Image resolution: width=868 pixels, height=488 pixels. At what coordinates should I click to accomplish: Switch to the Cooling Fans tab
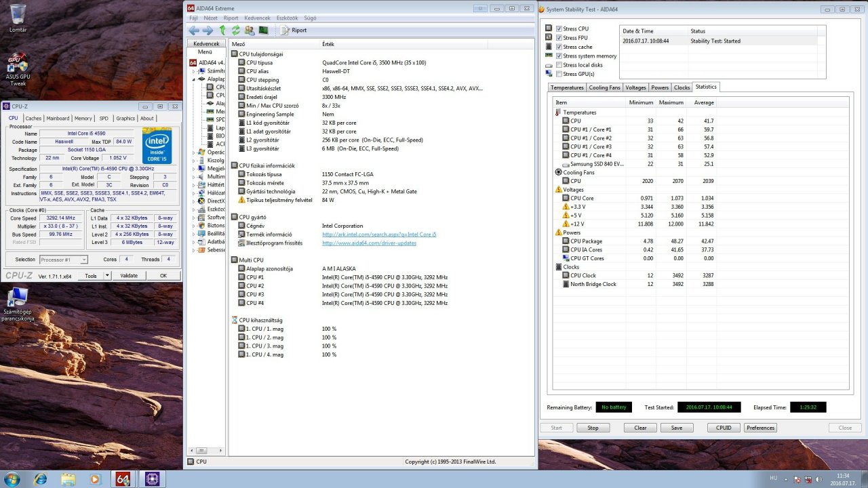[604, 87]
